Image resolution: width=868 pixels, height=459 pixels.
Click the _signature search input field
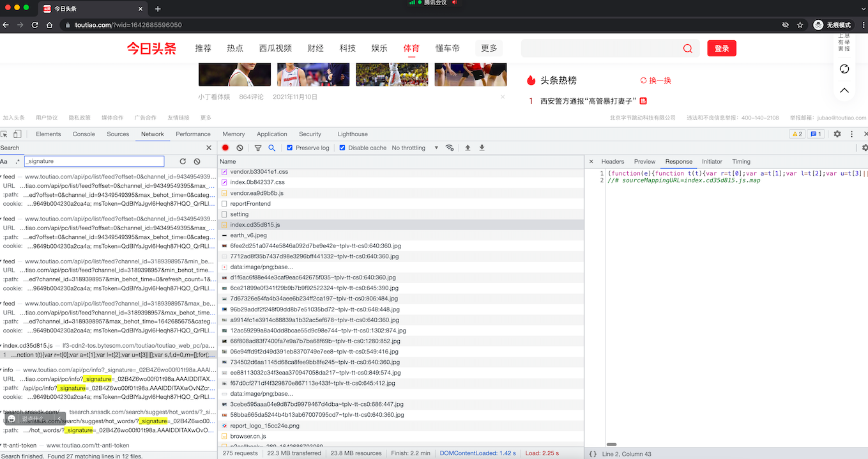click(x=95, y=162)
